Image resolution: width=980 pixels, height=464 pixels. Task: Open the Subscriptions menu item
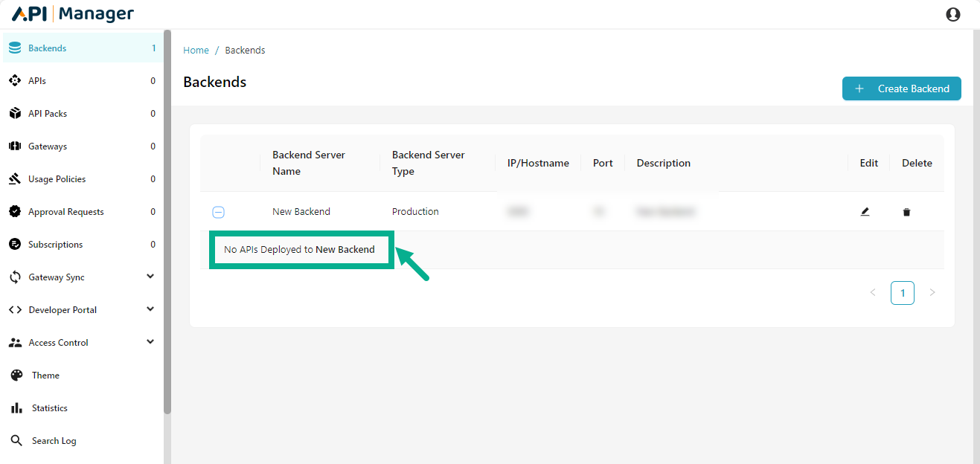[55, 245]
